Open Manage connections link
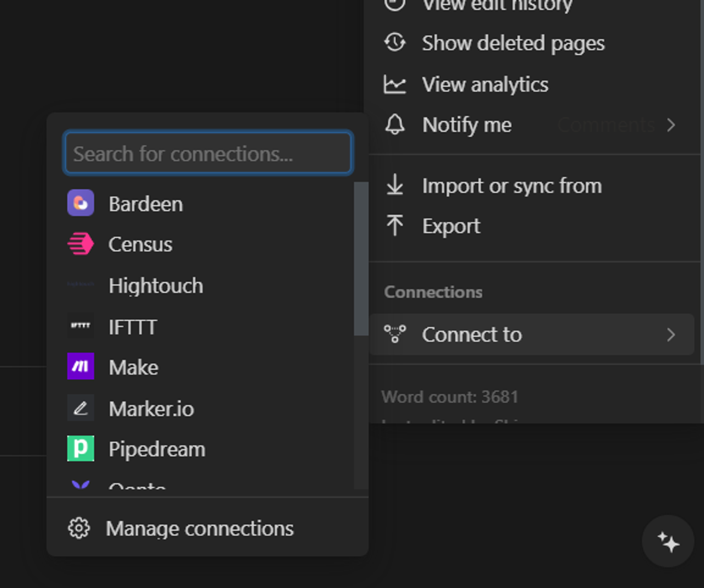The height and width of the screenshot is (588, 704). coord(199,528)
